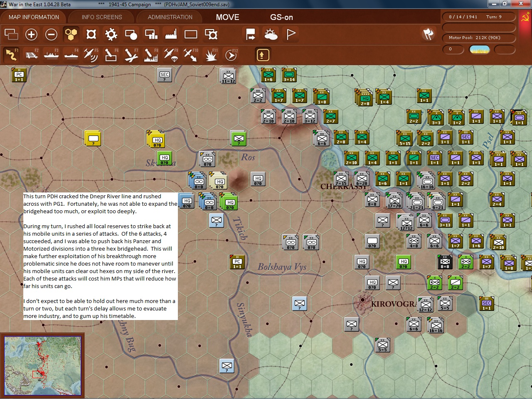Zoom in with the plus icon
Image resolution: width=532 pixels, height=399 pixels.
[31, 34]
